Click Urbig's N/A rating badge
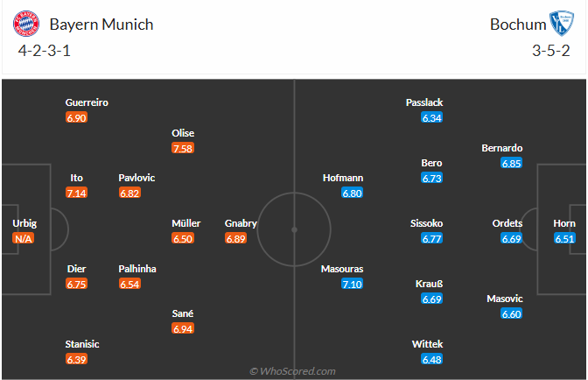The height and width of the screenshot is (380, 588). (24, 238)
